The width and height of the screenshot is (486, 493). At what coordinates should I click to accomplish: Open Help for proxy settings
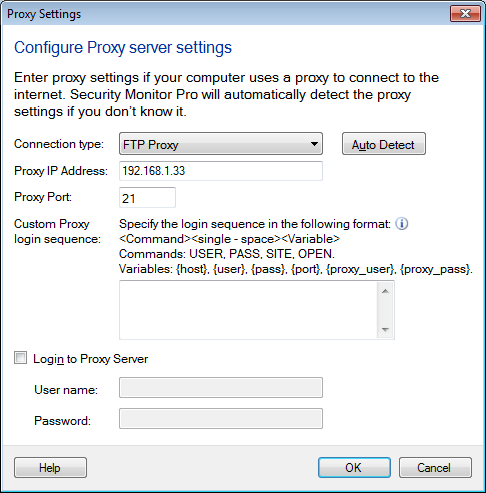[50, 467]
